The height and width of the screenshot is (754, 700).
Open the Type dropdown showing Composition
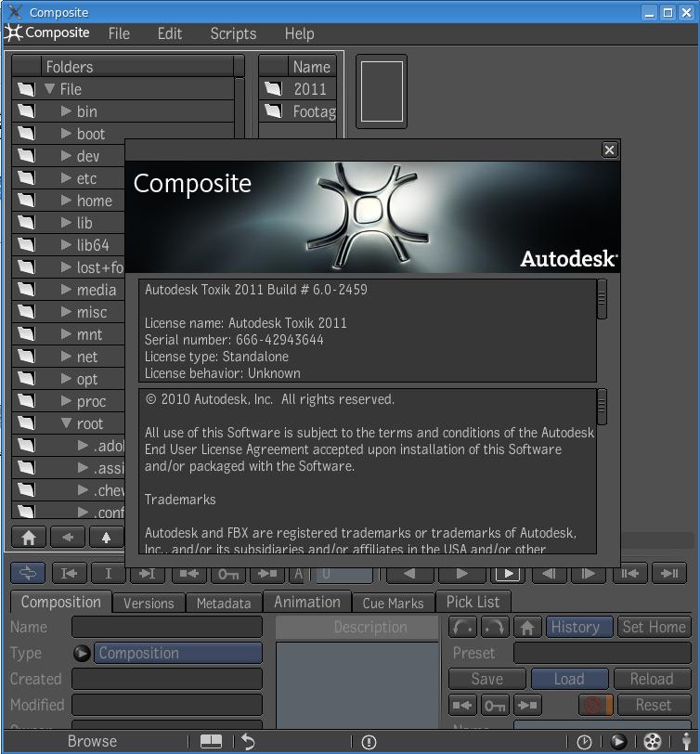click(178, 653)
